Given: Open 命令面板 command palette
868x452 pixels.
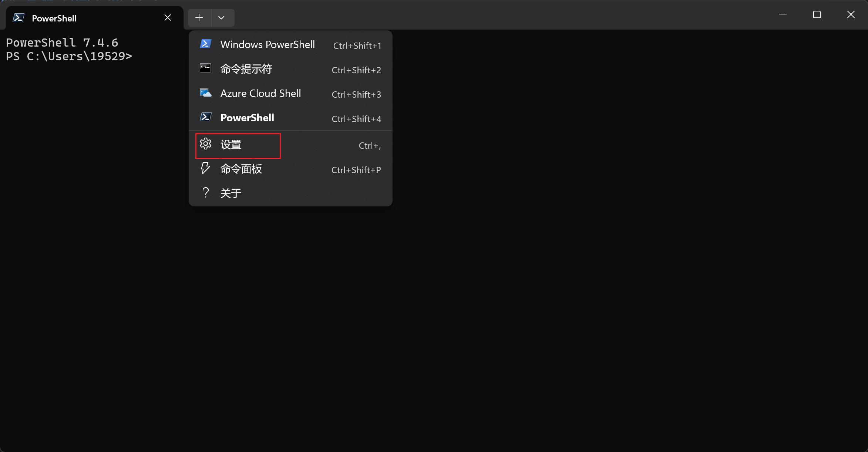Looking at the screenshot, I should [x=290, y=169].
